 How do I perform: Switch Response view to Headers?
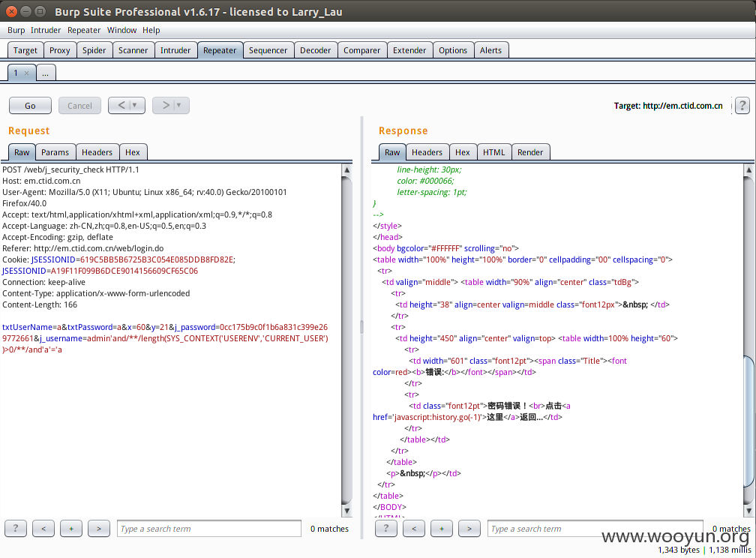point(427,152)
